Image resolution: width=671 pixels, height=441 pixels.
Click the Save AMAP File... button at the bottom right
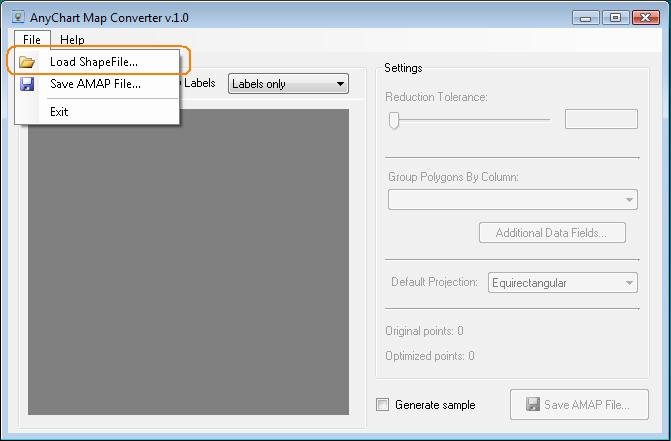pyautogui.click(x=579, y=405)
